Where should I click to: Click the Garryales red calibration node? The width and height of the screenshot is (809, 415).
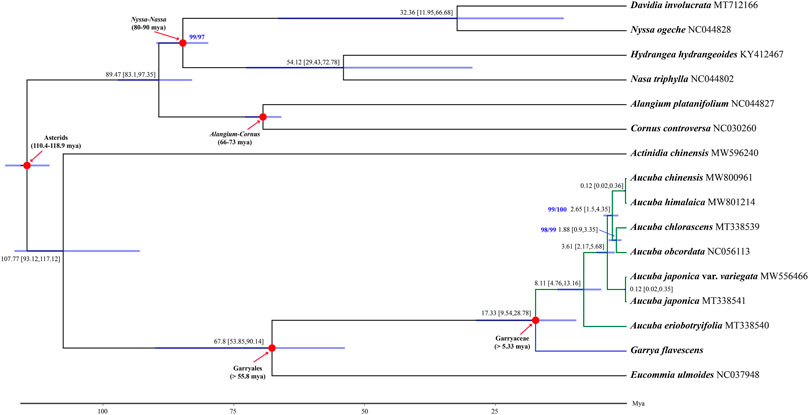[272, 348]
